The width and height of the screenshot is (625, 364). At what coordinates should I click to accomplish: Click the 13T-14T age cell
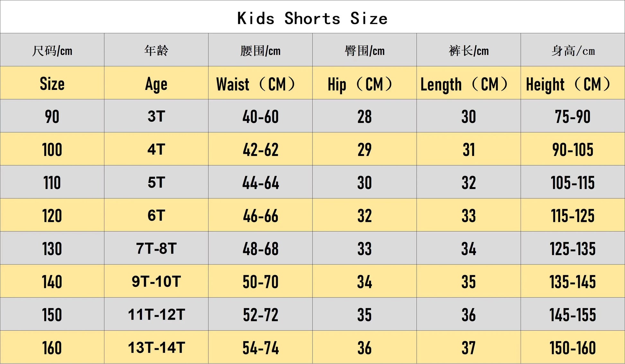coord(156,347)
